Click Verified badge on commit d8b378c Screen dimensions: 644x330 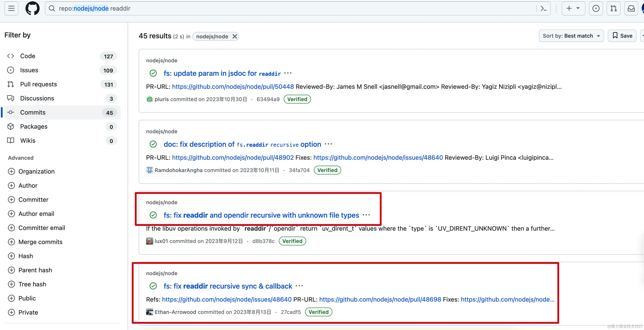point(292,241)
